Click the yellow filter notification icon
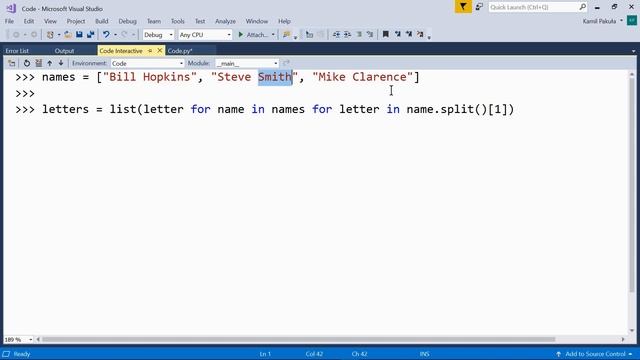This screenshot has height=360, width=640. pos(463,7)
